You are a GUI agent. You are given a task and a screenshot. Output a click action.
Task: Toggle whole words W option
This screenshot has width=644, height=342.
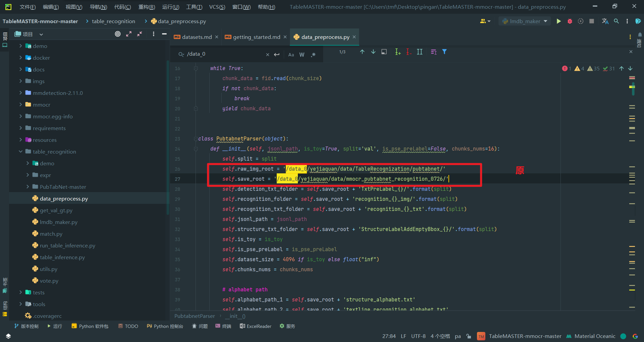point(302,55)
